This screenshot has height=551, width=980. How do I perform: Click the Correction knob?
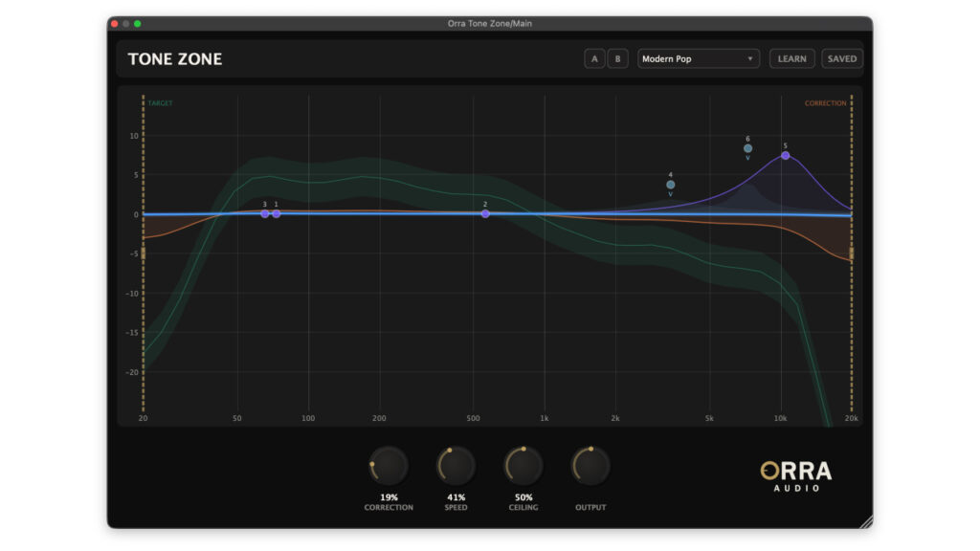389,466
